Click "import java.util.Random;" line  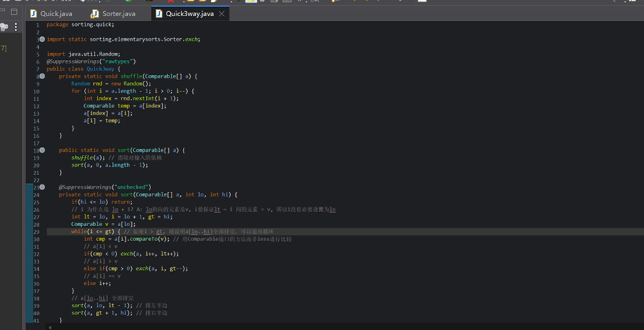click(x=83, y=54)
